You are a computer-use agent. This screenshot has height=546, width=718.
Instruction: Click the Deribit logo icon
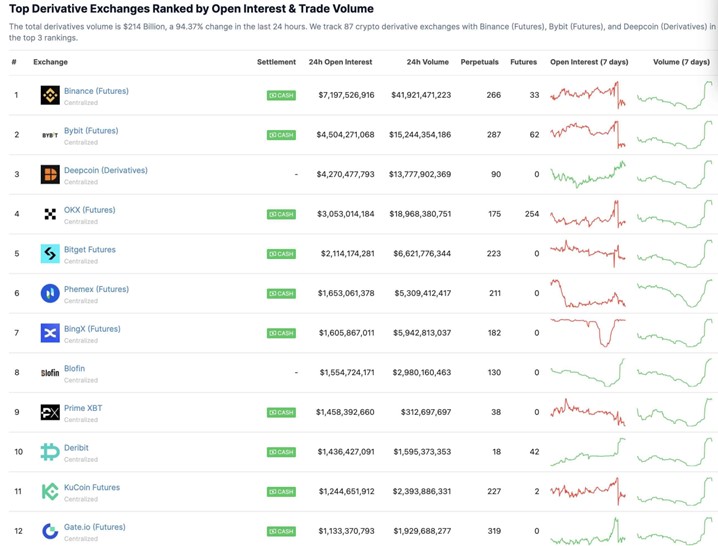pos(49,452)
